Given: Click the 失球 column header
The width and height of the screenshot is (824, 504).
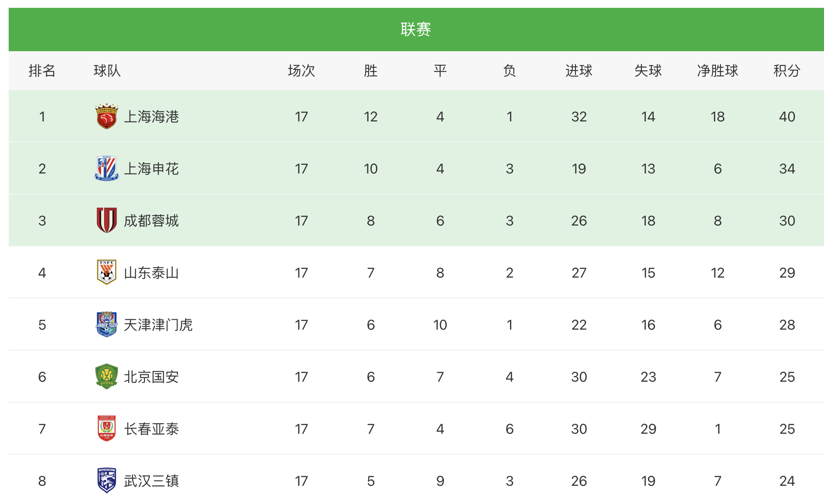Looking at the screenshot, I should click(648, 71).
